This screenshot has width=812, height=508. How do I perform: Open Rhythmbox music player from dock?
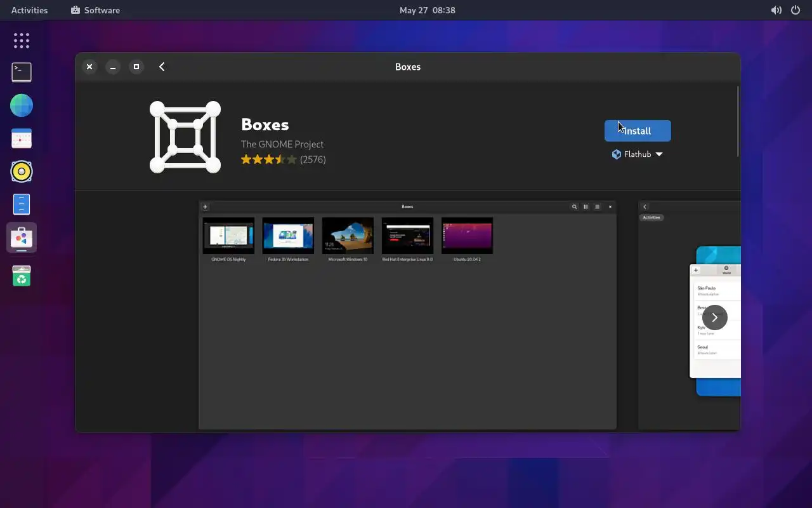click(x=22, y=171)
